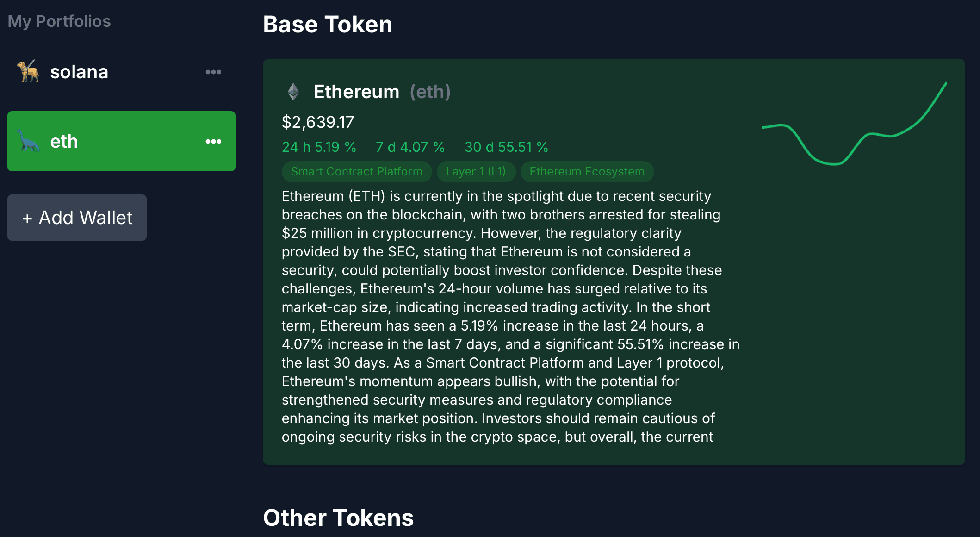The image size is (980, 537).
Task: Click the guide dog emoji icon beside solana
Action: click(28, 72)
